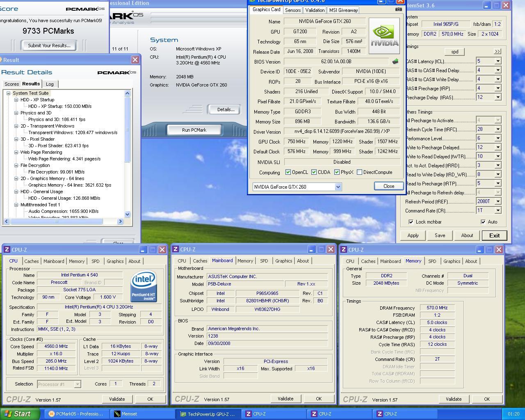This screenshot has height=420, width=525.
Task: Open SPD tab in CPU-Z Memory window
Action: point(432,261)
